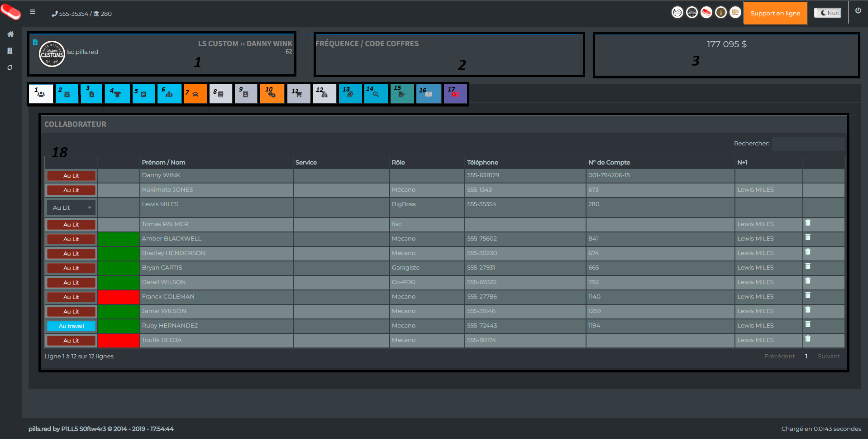Toggle Franck COLEMAN's Au Lit status
This screenshot has height=439, width=868.
(71, 297)
